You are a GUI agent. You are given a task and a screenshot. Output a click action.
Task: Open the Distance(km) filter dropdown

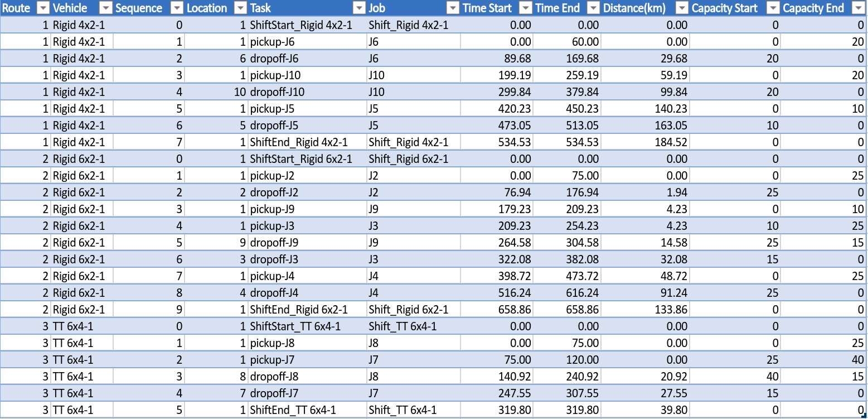pos(682,8)
